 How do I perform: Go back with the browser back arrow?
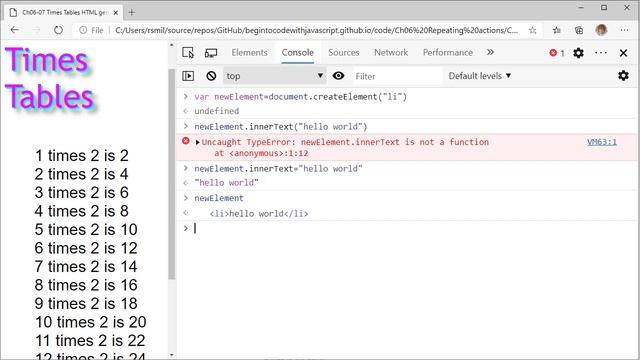(x=15, y=30)
